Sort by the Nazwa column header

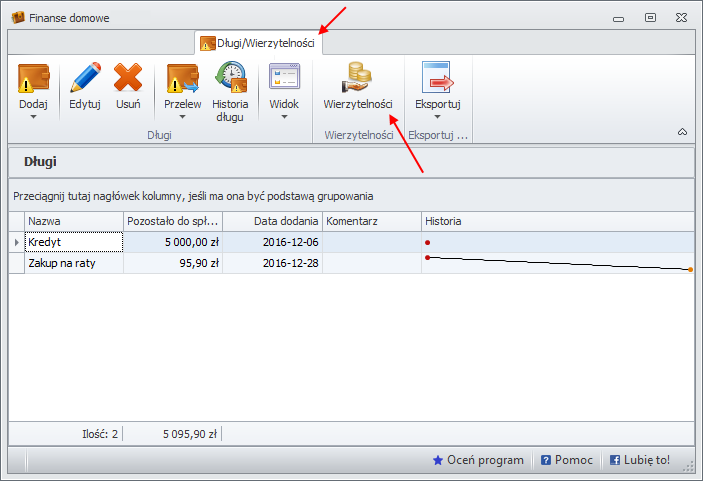point(74,221)
